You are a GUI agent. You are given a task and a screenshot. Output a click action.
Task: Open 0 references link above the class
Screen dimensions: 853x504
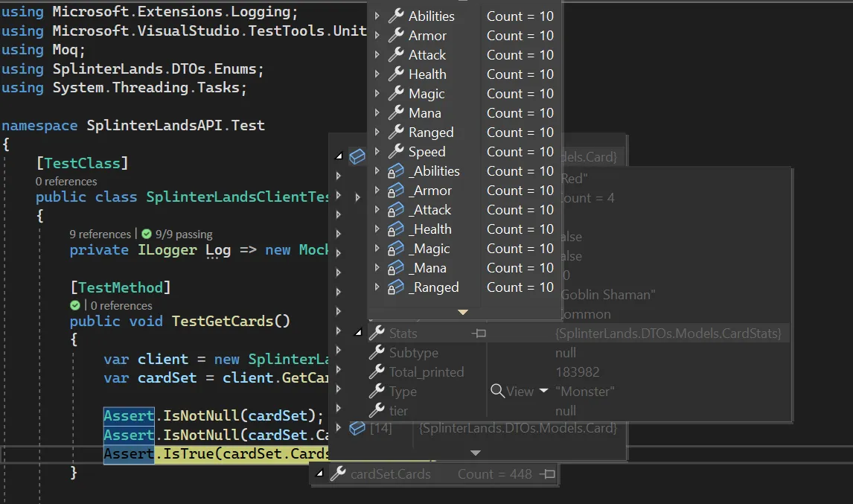coord(66,181)
